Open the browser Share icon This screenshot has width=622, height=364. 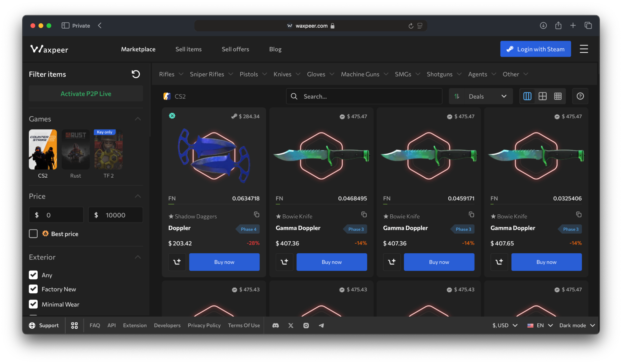(558, 26)
